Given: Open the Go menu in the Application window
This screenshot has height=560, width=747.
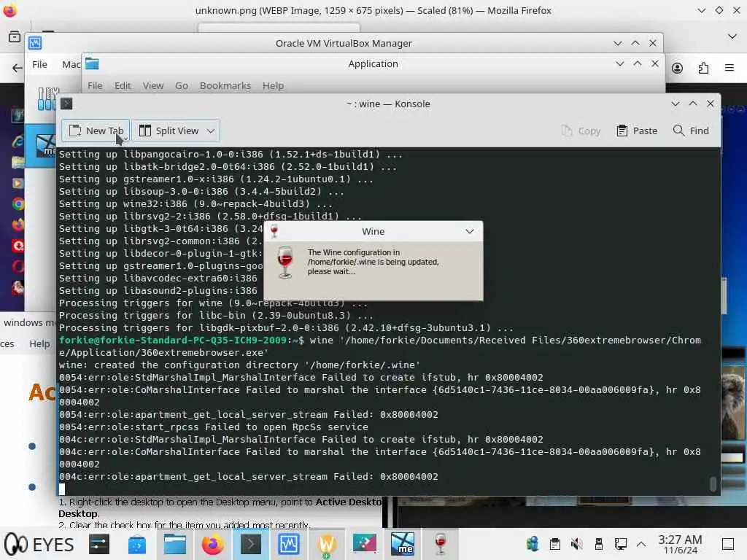Looking at the screenshot, I should point(181,86).
